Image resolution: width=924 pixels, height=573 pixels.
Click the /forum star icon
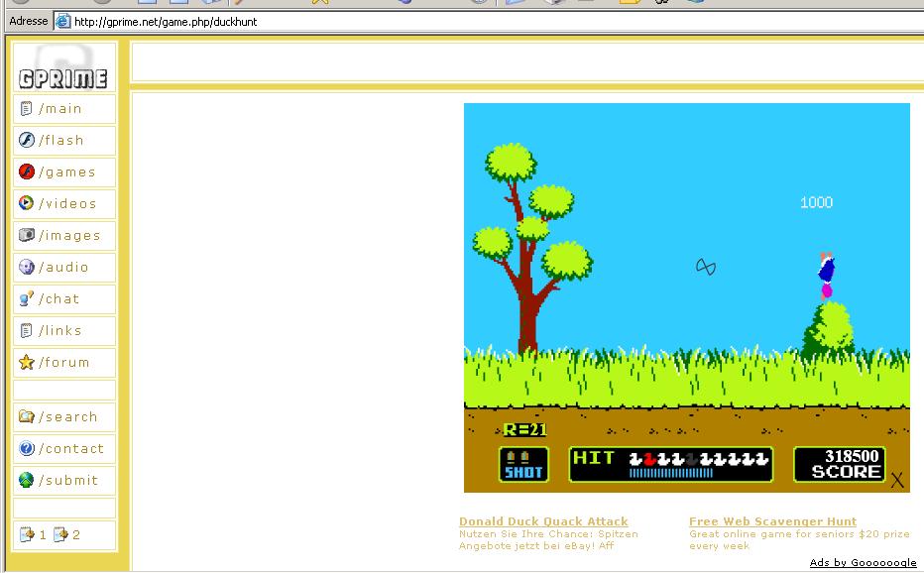click(x=27, y=363)
